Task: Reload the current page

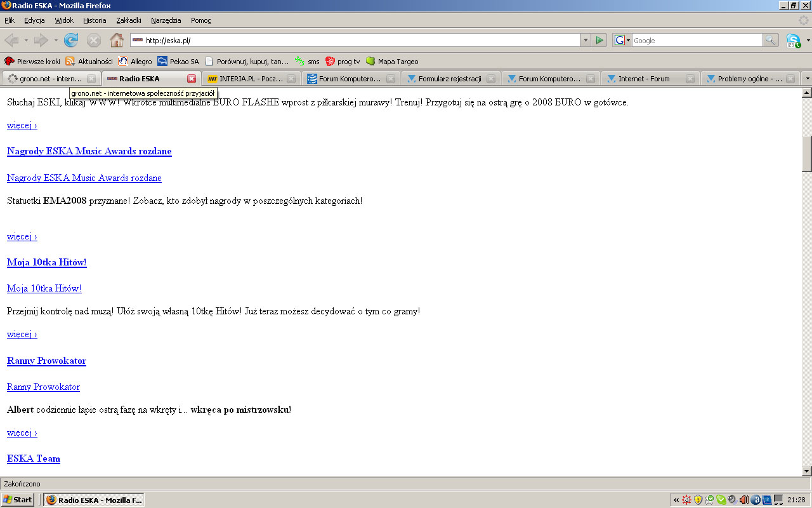Action: tap(71, 41)
